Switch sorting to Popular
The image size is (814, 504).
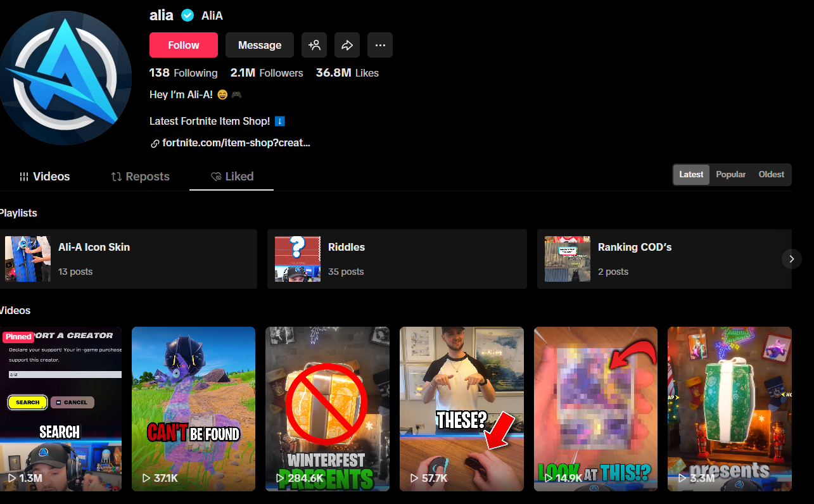click(730, 174)
